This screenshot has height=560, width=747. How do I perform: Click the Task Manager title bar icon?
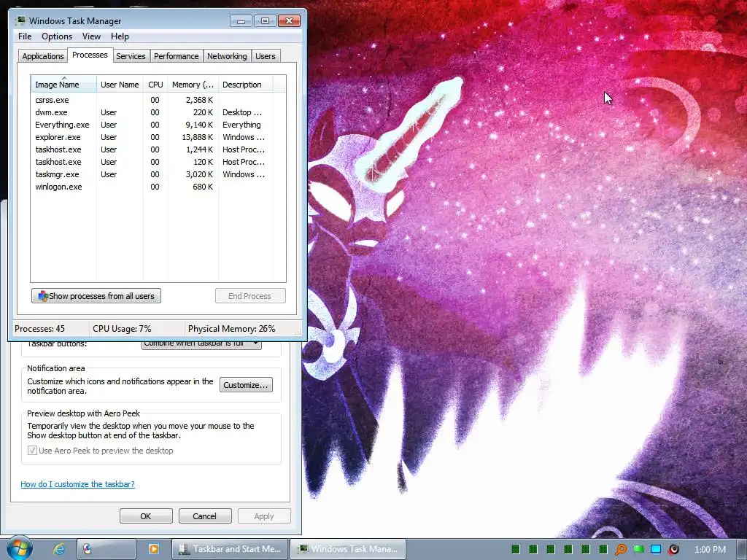pyautogui.click(x=20, y=21)
